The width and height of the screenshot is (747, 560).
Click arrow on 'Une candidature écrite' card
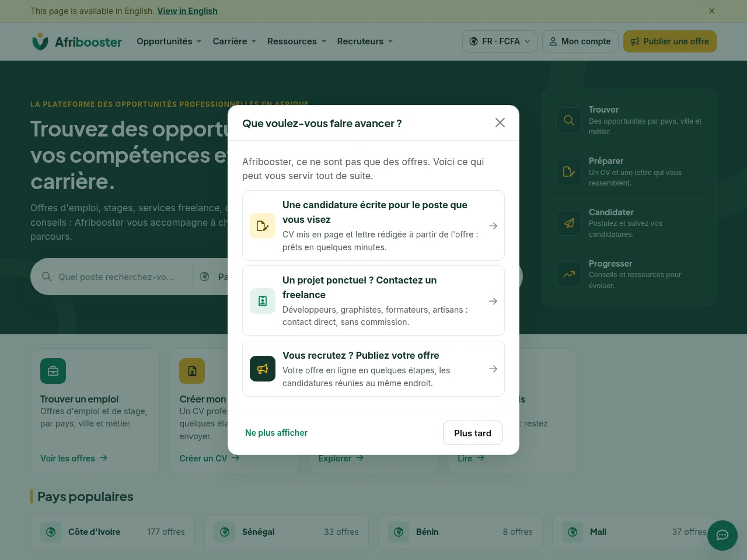(x=493, y=226)
